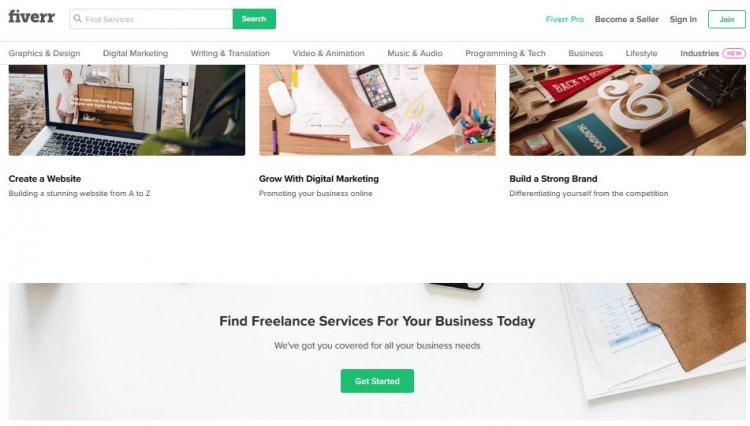Click the Fiverr logo

(x=32, y=17)
